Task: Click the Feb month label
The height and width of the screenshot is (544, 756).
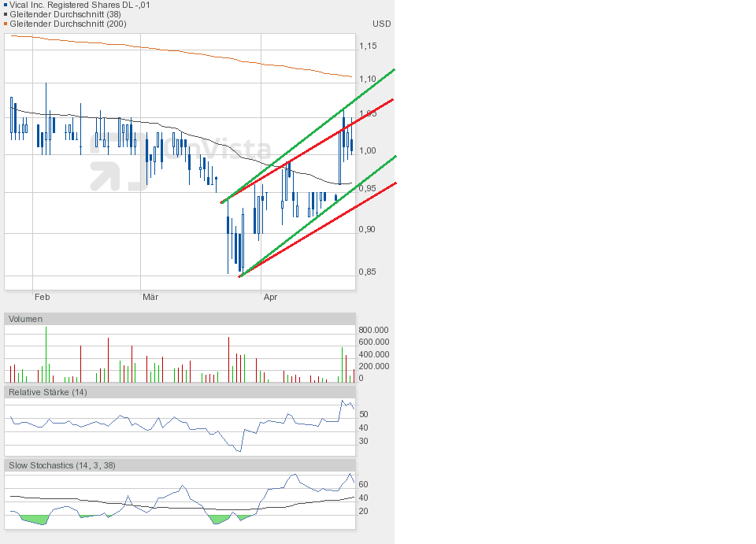Action: (42, 297)
